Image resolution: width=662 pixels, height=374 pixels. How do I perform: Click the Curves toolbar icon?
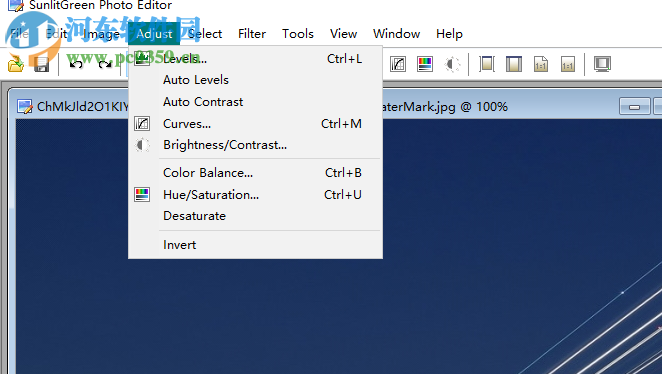pos(398,64)
